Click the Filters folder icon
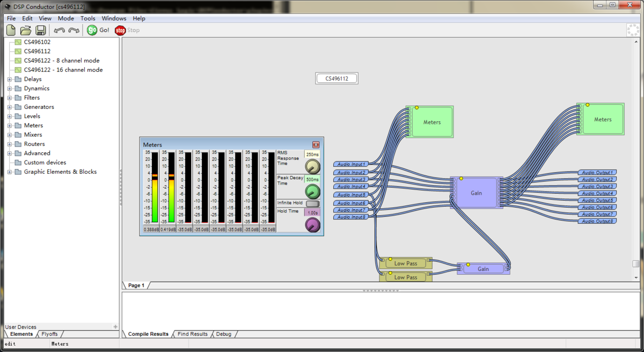 pyautogui.click(x=18, y=98)
